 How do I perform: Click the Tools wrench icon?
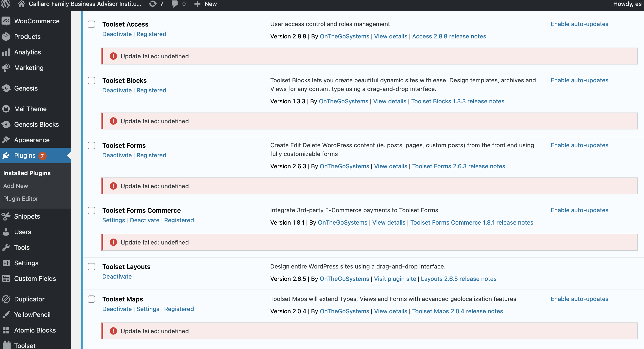(x=6, y=247)
